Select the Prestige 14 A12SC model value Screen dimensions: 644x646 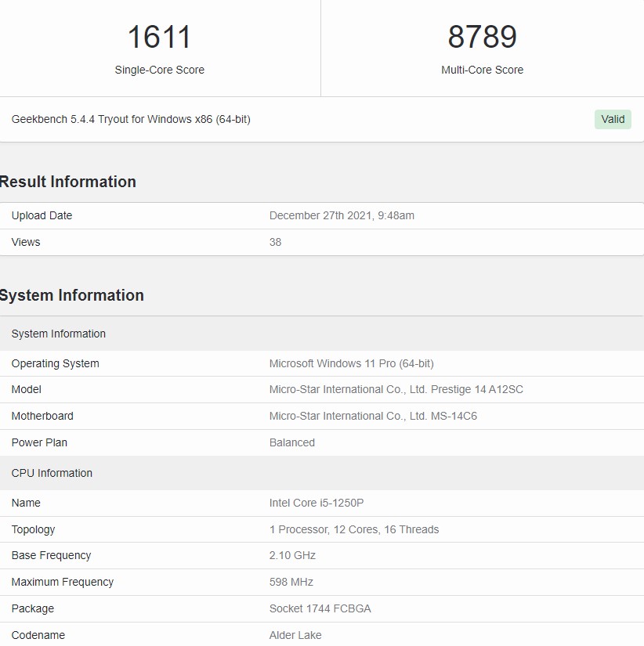(396, 389)
